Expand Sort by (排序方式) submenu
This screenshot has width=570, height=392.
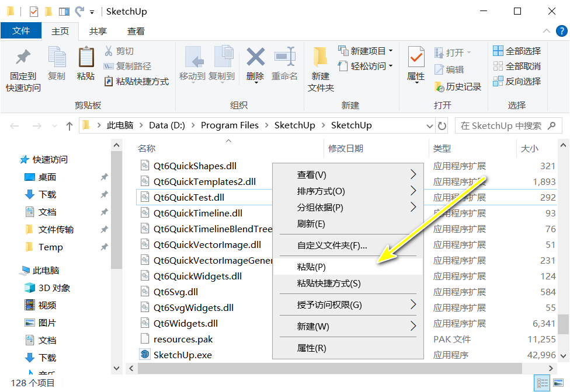tap(348, 191)
